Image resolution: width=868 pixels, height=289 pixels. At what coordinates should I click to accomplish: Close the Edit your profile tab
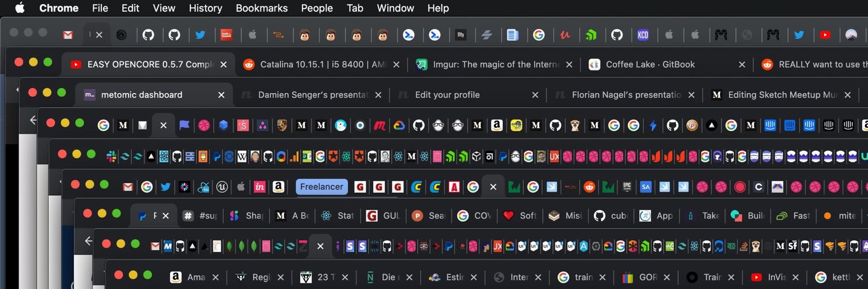[x=535, y=94]
